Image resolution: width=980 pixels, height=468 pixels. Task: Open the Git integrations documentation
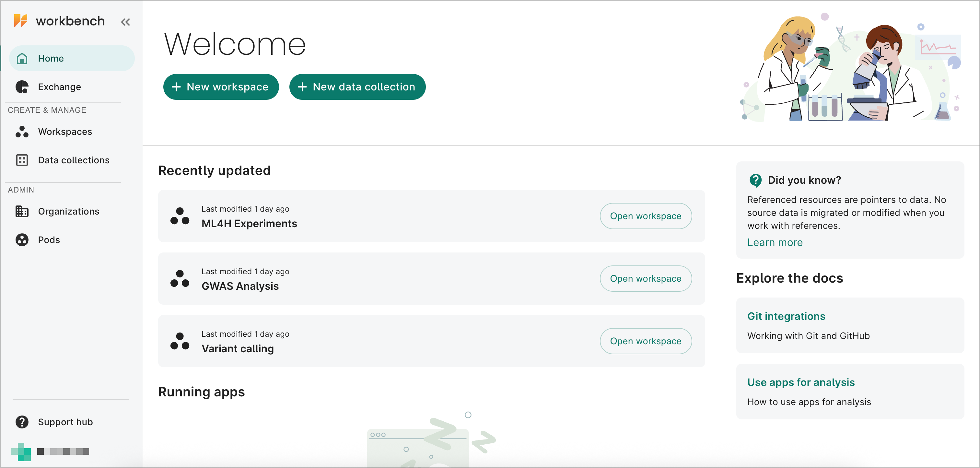click(786, 316)
